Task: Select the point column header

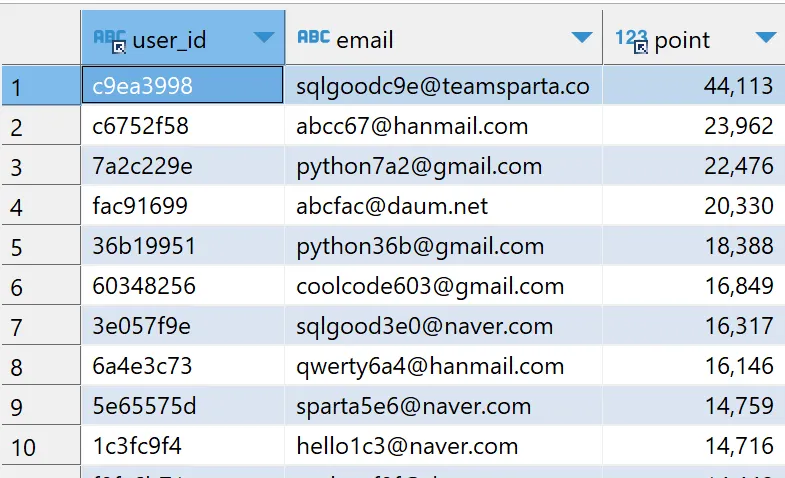Action: [x=694, y=38]
